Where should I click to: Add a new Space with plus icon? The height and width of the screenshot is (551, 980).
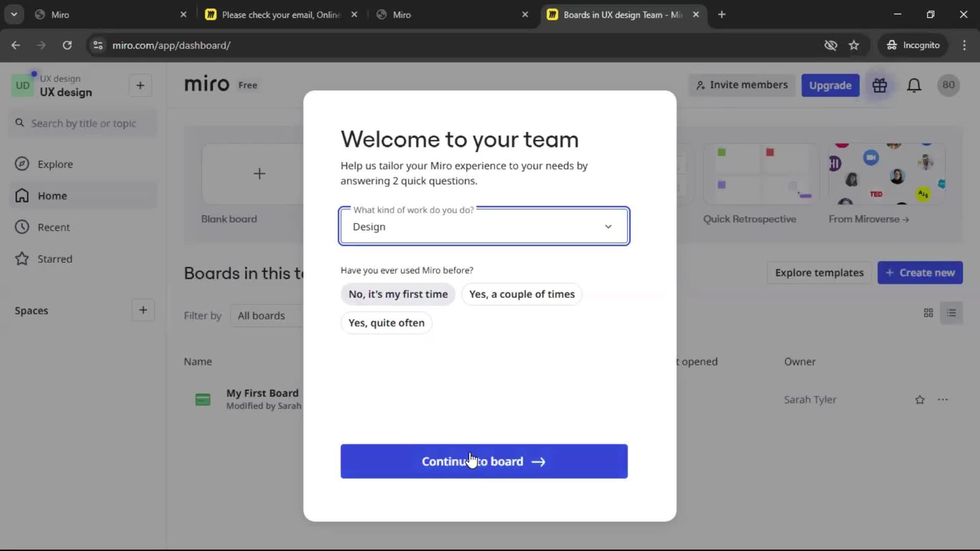click(143, 310)
